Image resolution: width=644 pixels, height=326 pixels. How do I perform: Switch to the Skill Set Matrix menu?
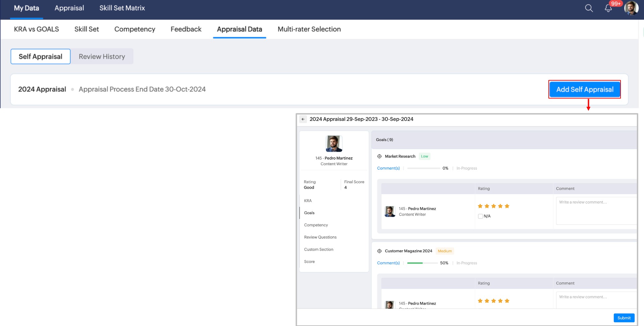tap(122, 8)
